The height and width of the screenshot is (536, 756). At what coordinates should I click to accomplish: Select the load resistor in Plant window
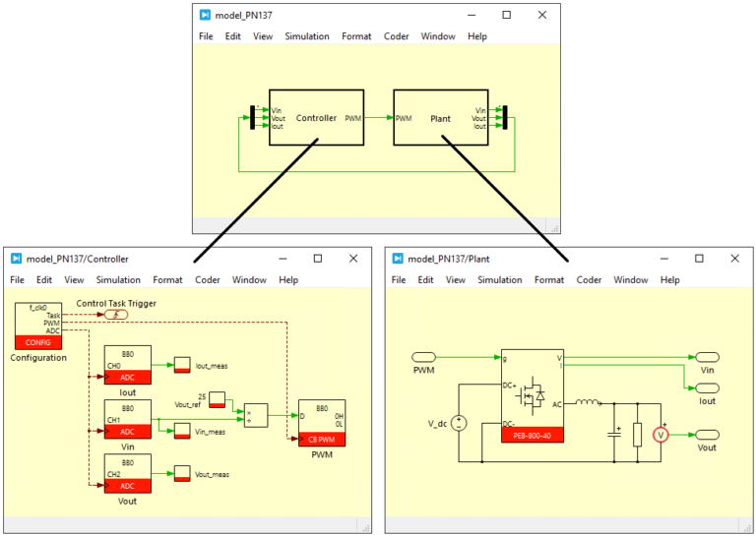638,435
